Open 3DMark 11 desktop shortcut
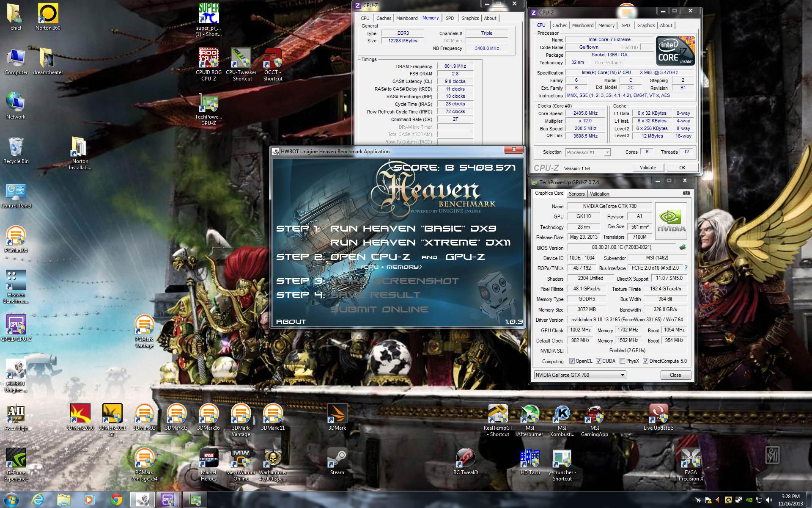The width and height of the screenshot is (812, 508). 273,417
